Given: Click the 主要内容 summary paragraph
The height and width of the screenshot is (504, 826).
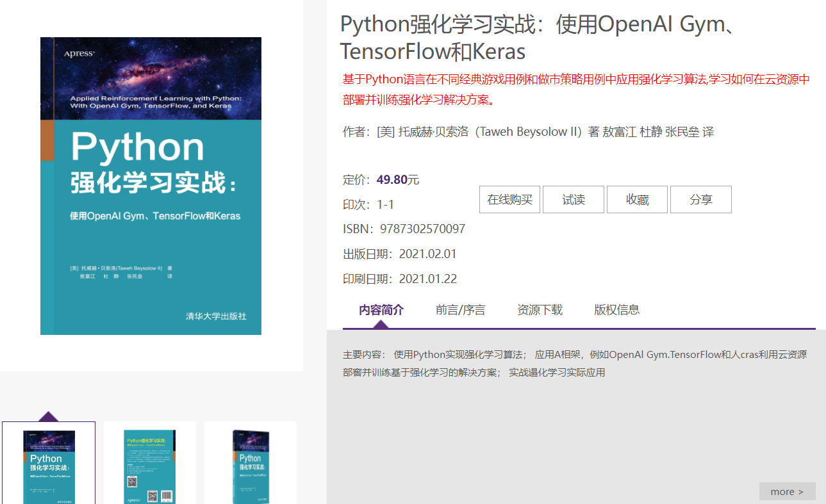Looking at the screenshot, I should coord(575,363).
